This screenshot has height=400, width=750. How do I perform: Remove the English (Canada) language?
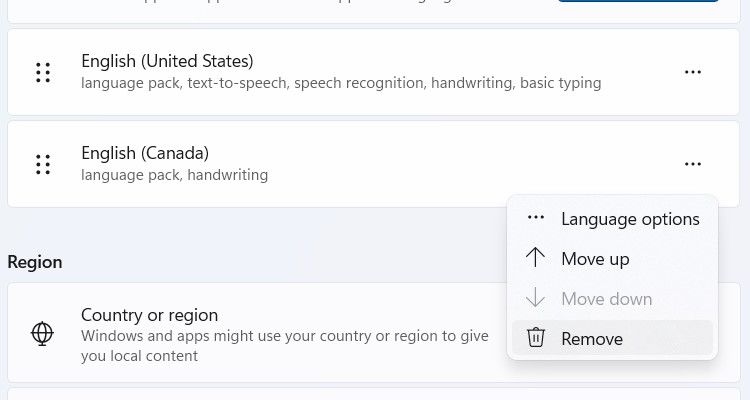(592, 339)
